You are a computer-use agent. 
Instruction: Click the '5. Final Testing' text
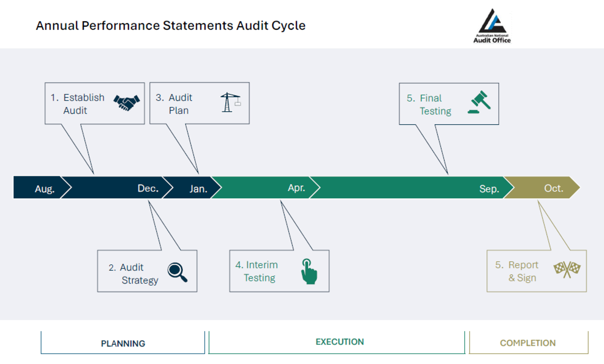429,105
